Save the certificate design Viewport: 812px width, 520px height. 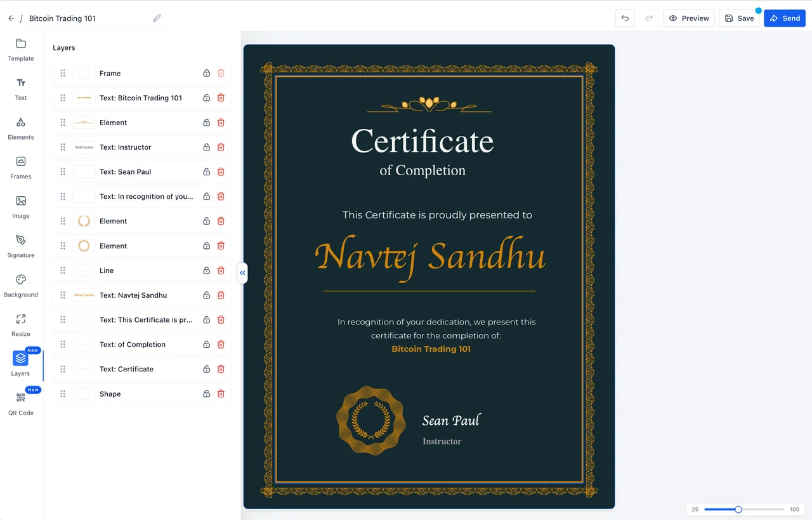[x=739, y=18]
